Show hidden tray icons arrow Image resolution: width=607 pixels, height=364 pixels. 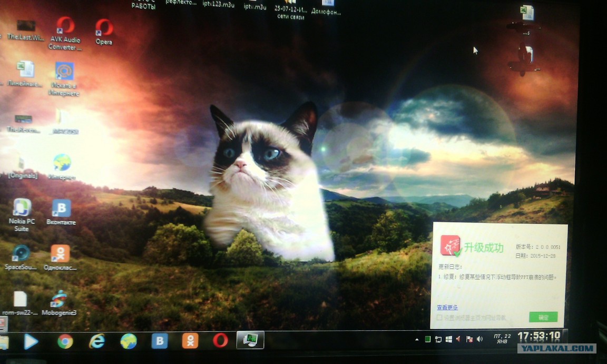(417, 340)
